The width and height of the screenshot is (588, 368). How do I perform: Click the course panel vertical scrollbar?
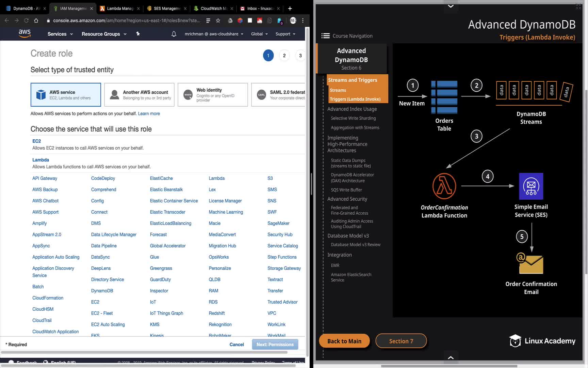[x=586, y=182]
